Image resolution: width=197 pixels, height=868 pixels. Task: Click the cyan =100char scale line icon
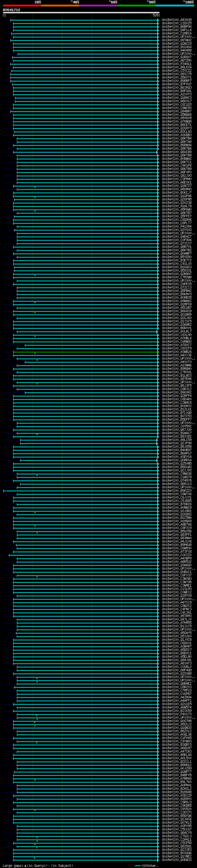click(137, 866)
